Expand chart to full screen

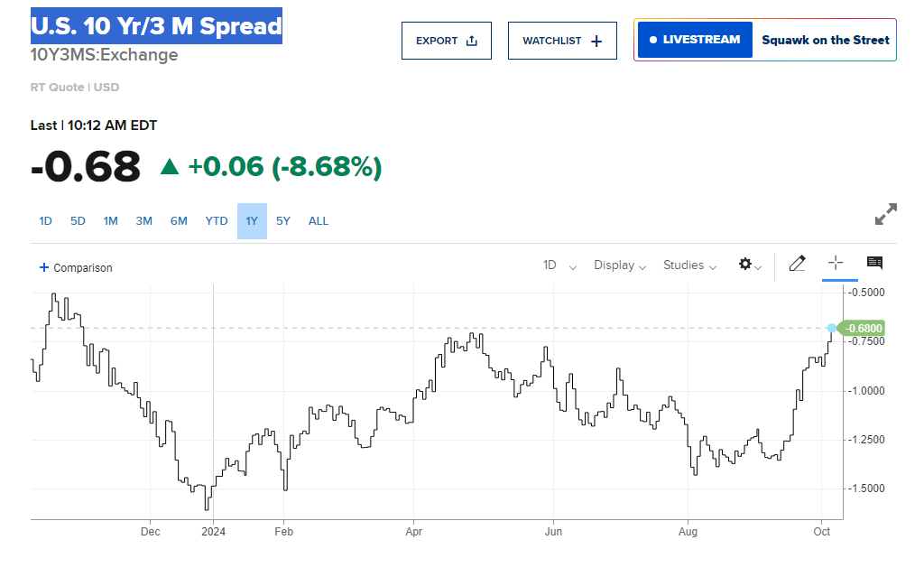886,214
